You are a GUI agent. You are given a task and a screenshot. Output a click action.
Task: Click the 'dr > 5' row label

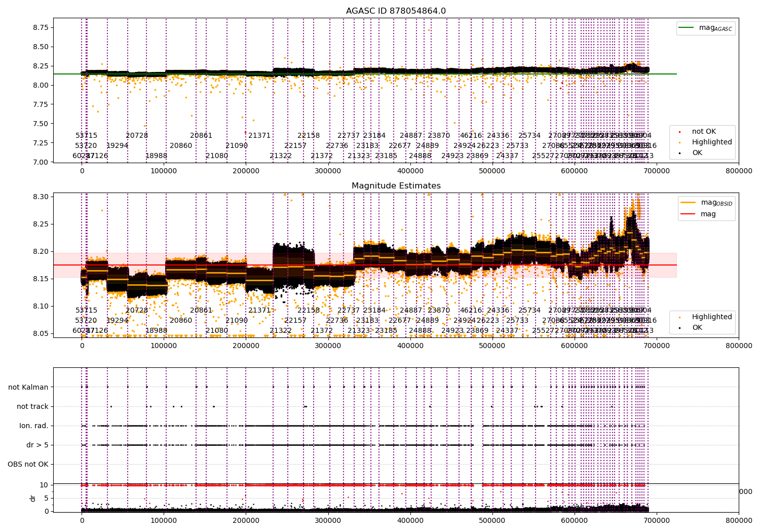37,445
